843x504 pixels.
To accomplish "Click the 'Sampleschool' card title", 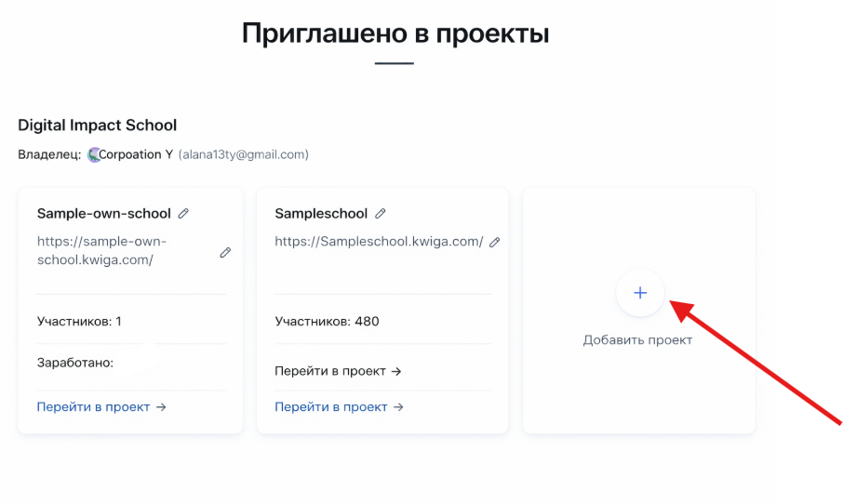I will point(321,214).
